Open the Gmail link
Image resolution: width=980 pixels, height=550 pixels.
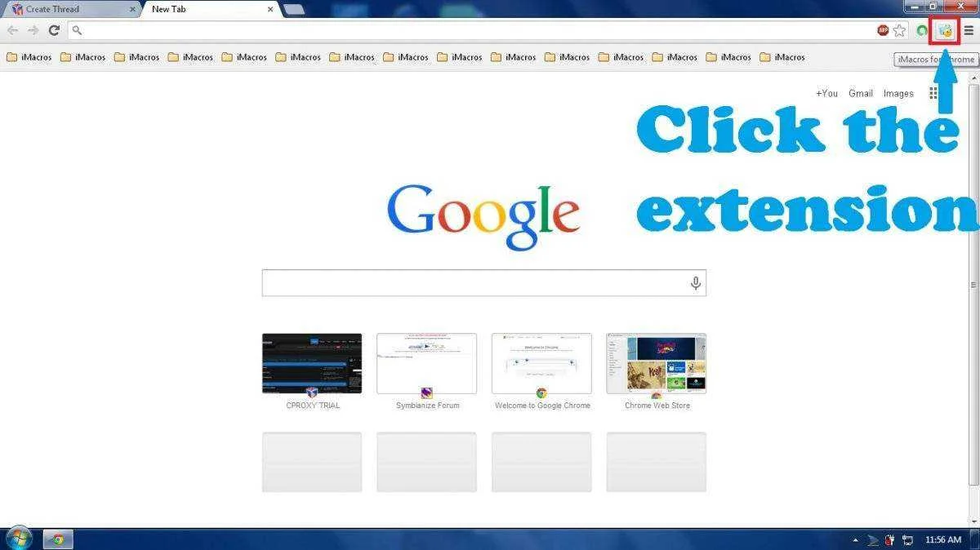click(x=861, y=93)
